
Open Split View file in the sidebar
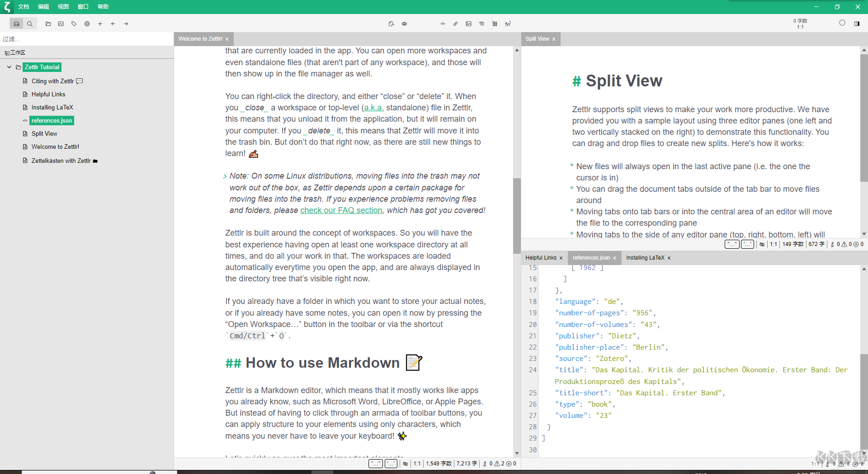[44, 134]
